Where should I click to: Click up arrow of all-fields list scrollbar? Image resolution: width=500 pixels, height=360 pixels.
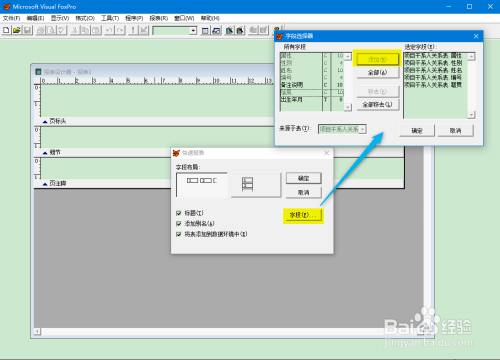tap(348, 56)
